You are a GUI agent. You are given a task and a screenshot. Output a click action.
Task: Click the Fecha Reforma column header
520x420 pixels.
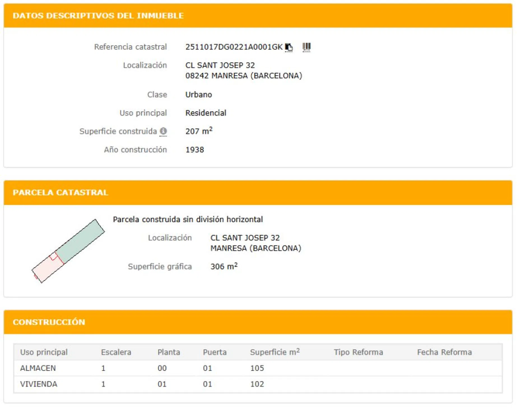pos(444,352)
